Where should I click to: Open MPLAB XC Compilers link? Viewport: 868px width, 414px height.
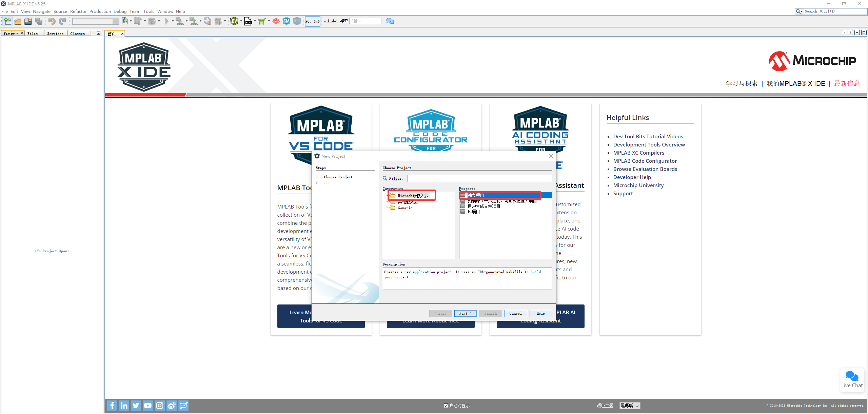point(638,153)
